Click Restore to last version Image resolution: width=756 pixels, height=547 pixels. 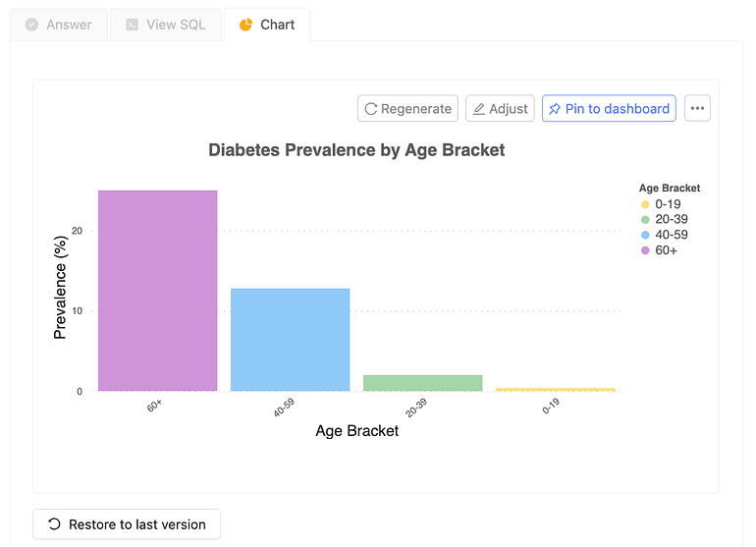tap(127, 524)
